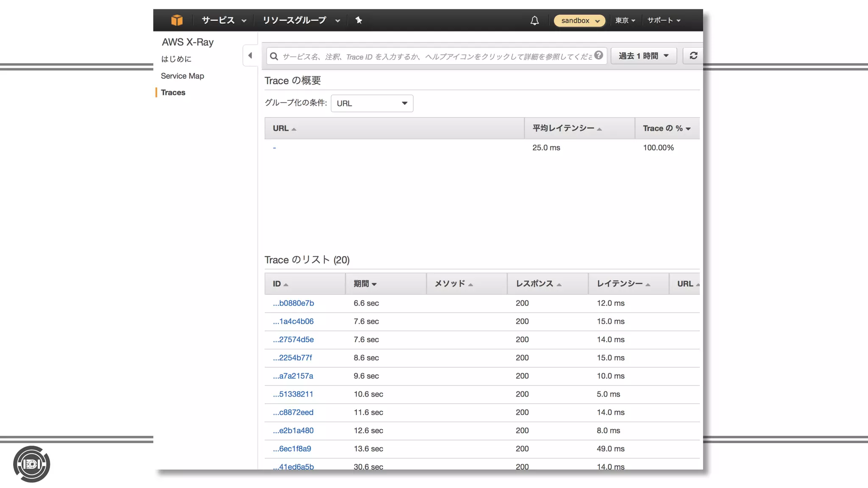Click the AWS cube logo icon
This screenshot has width=868, height=488.
click(177, 20)
